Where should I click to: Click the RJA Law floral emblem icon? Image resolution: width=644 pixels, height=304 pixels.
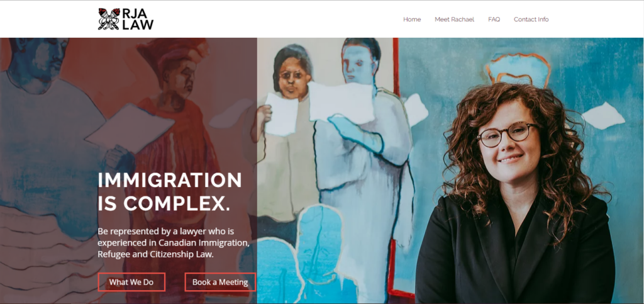(109, 19)
